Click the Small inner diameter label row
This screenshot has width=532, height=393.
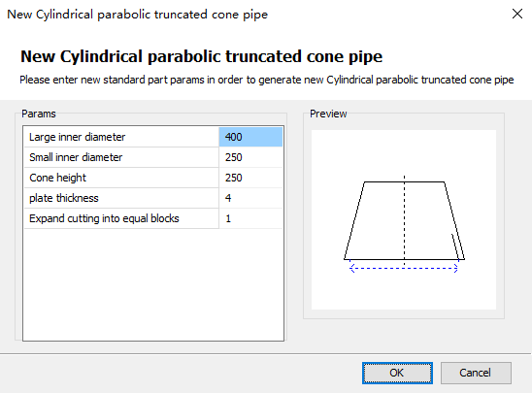(121, 157)
